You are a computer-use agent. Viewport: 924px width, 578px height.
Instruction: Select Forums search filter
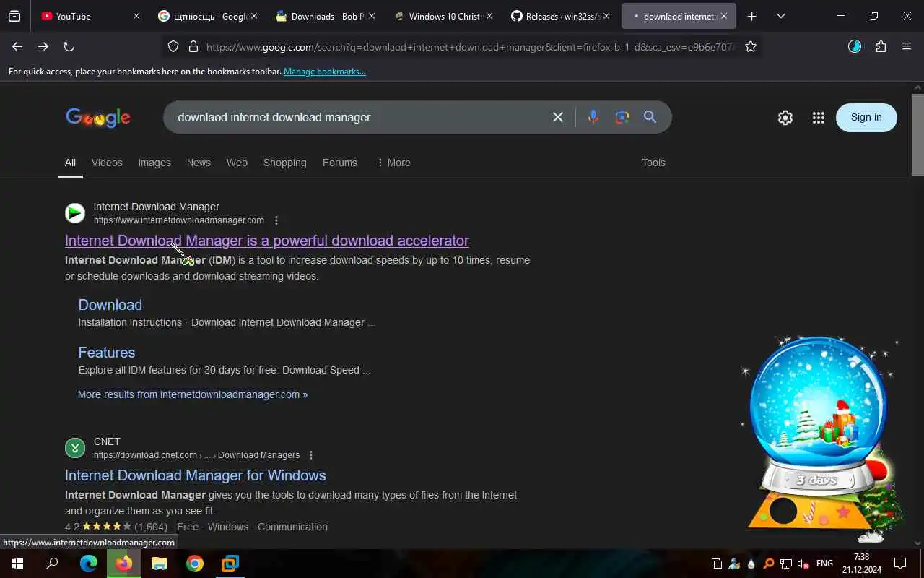pos(340,163)
